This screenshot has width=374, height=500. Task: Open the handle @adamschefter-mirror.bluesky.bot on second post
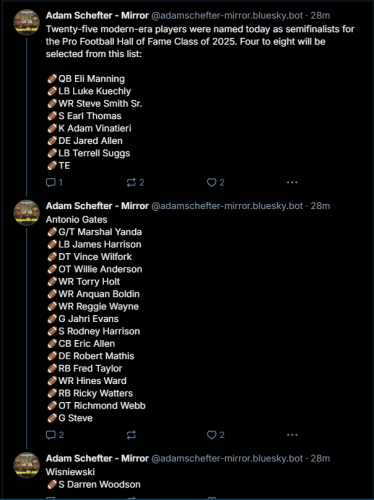click(227, 206)
